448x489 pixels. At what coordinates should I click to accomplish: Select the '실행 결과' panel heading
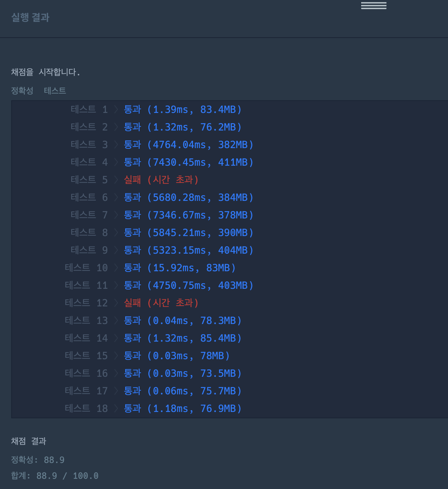click(30, 17)
